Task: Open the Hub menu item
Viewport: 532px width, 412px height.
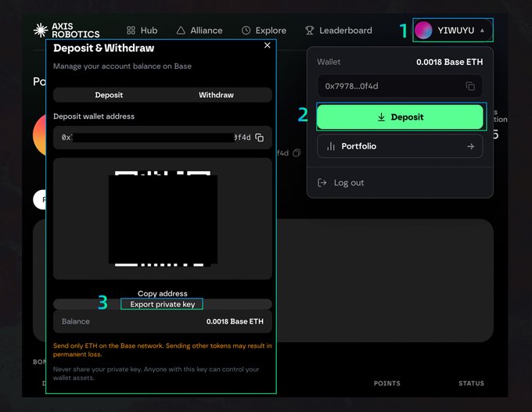Action: (142, 30)
